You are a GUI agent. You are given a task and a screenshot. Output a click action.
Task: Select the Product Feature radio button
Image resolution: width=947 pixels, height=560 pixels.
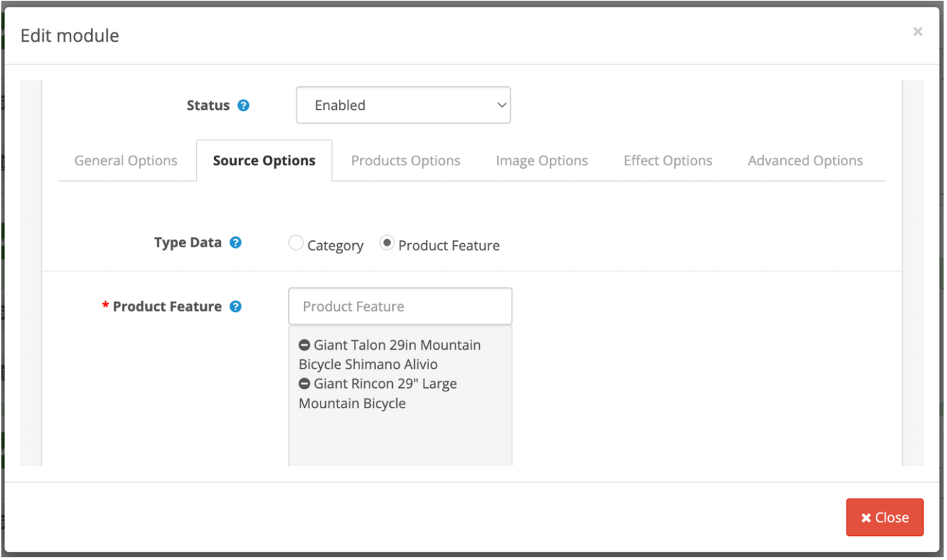387,243
